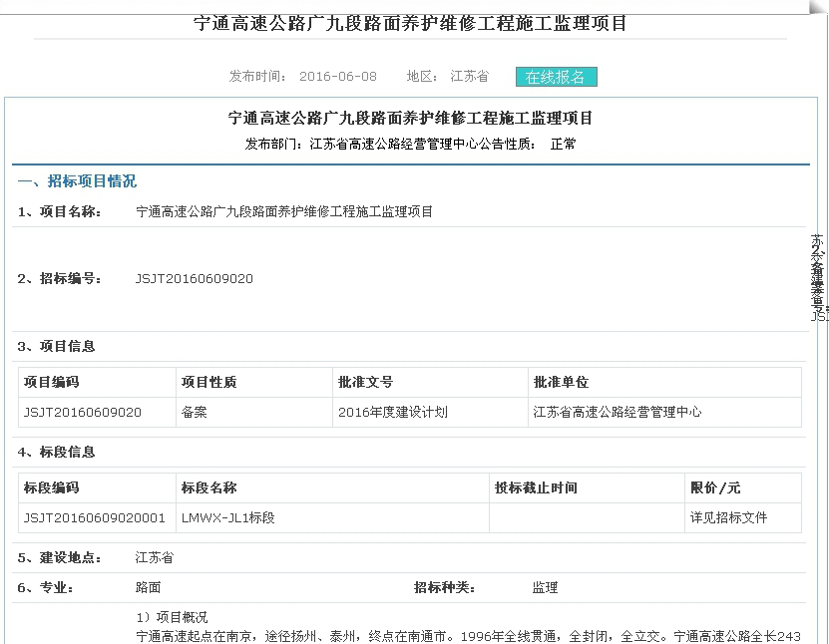Click the publish date 2016-06-08
829x644 pixels.
click(338, 76)
